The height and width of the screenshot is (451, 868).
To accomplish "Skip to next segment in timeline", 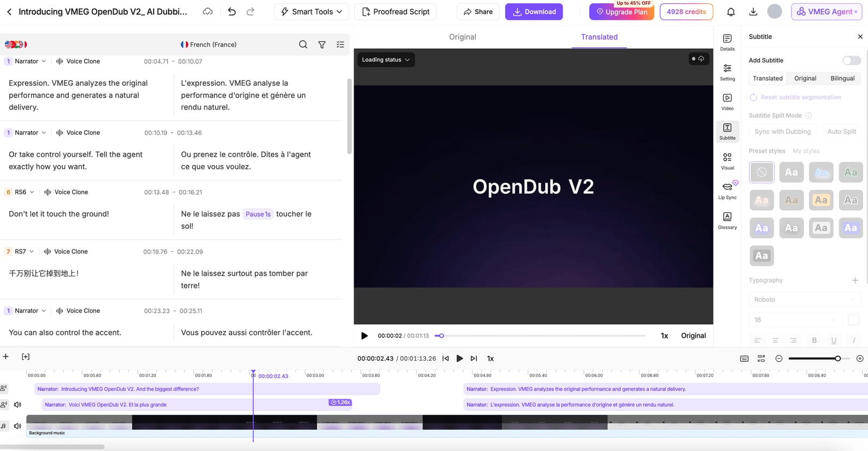I will 474,358.
